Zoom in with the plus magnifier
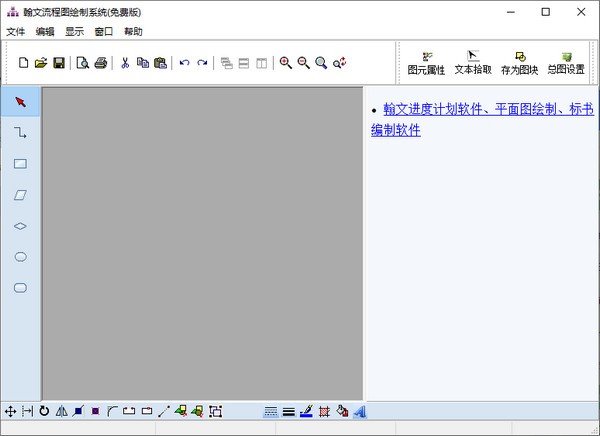The image size is (600, 436). point(285,63)
